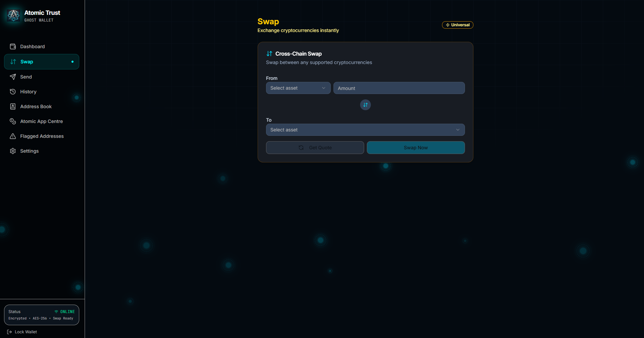This screenshot has width=644, height=338.
Task: Click the Universal badge
Action: pyautogui.click(x=458, y=25)
